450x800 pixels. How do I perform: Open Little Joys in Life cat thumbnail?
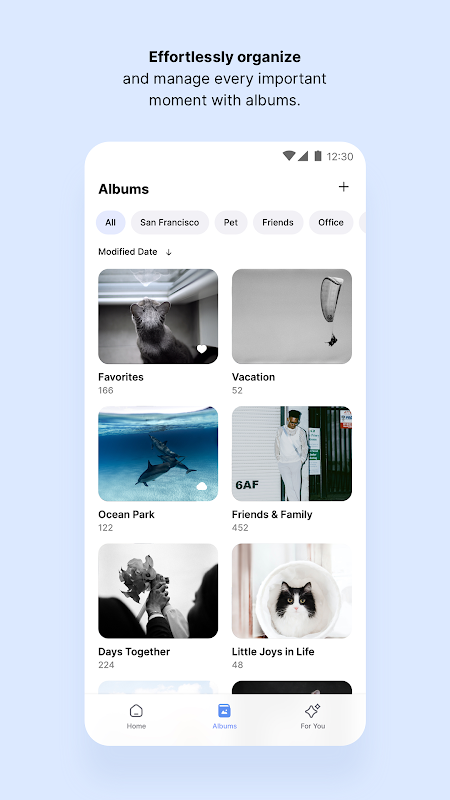click(292, 591)
